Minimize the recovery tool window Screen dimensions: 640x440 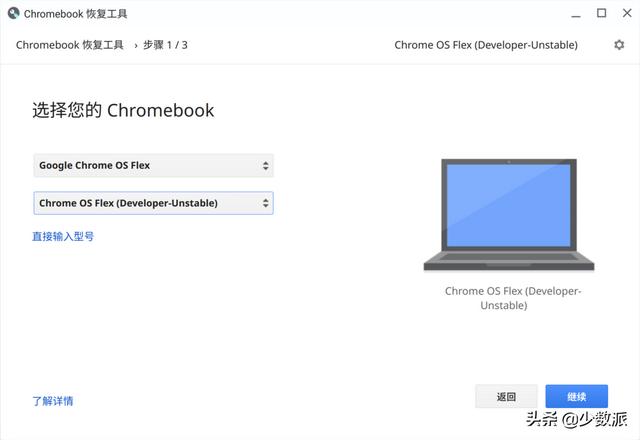click(x=576, y=14)
